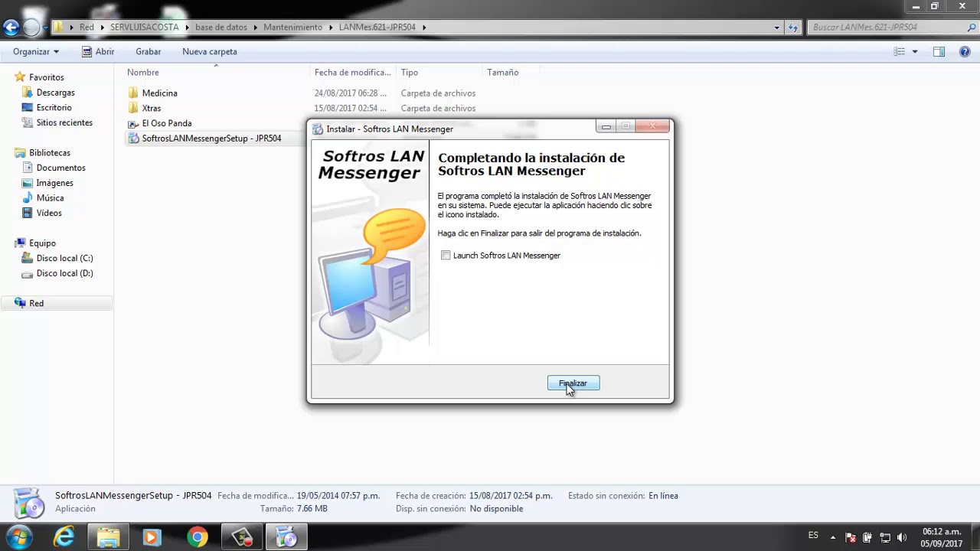Go back with Explorer back arrow
Screen dimensions: 980x551
pyautogui.click(x=11, y=28)
